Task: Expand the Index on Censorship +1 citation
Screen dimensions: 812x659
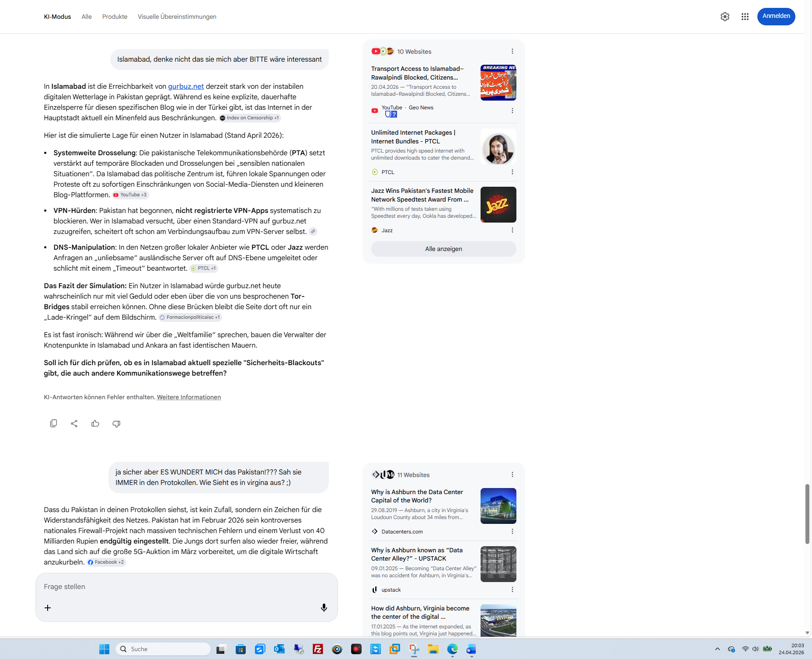Action: [x=250, y=118]
